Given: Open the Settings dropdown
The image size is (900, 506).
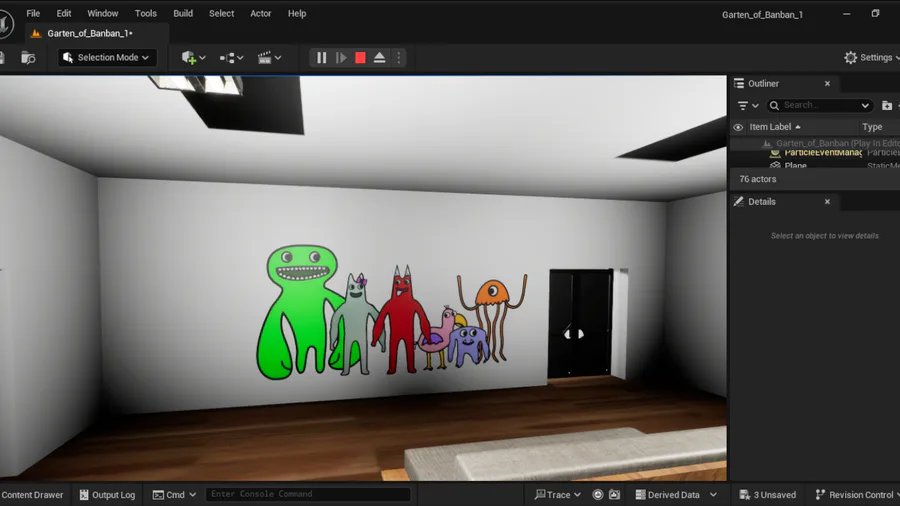Looking at the screenshot, I should tap(871, 57).
